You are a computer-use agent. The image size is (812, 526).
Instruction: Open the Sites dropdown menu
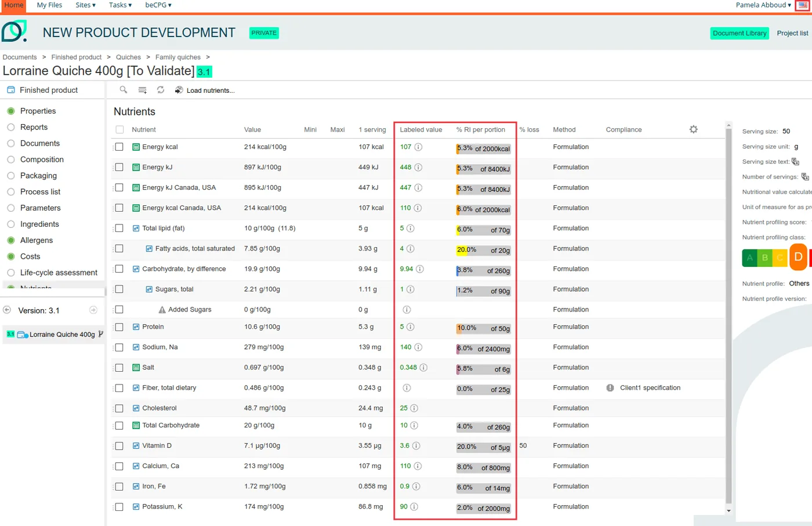pyautogui.click(x=85, y=5)
